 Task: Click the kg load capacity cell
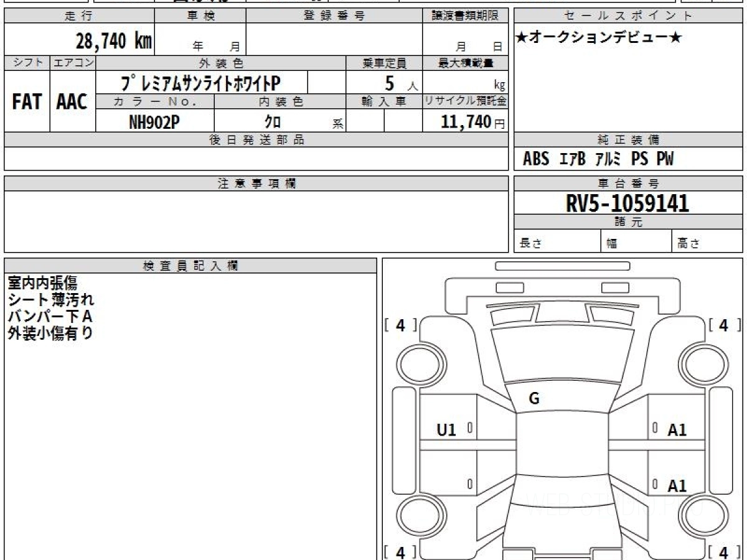pos(465,83)
